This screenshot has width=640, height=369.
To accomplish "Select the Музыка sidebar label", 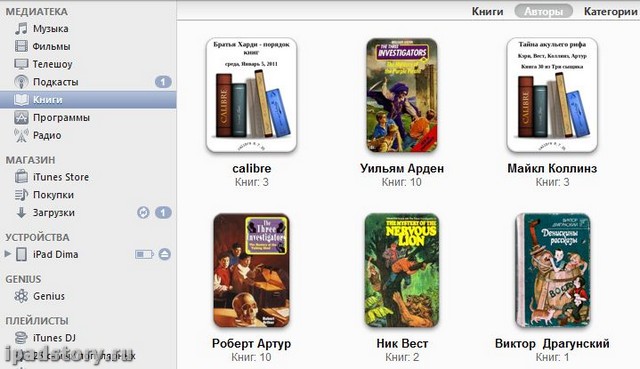I will tap(51, 29).
